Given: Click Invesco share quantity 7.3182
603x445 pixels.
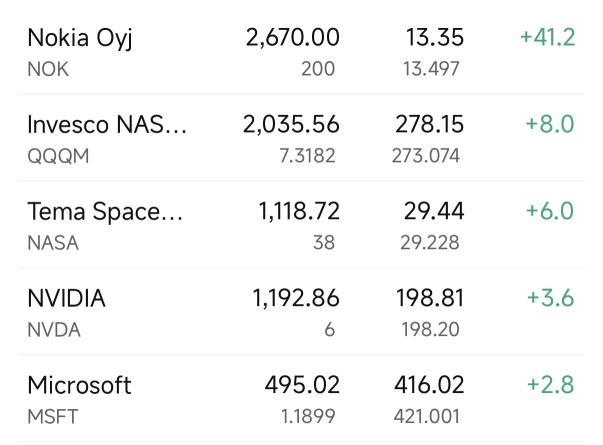Looking at the screenshot, I should (x=307, y=156).
